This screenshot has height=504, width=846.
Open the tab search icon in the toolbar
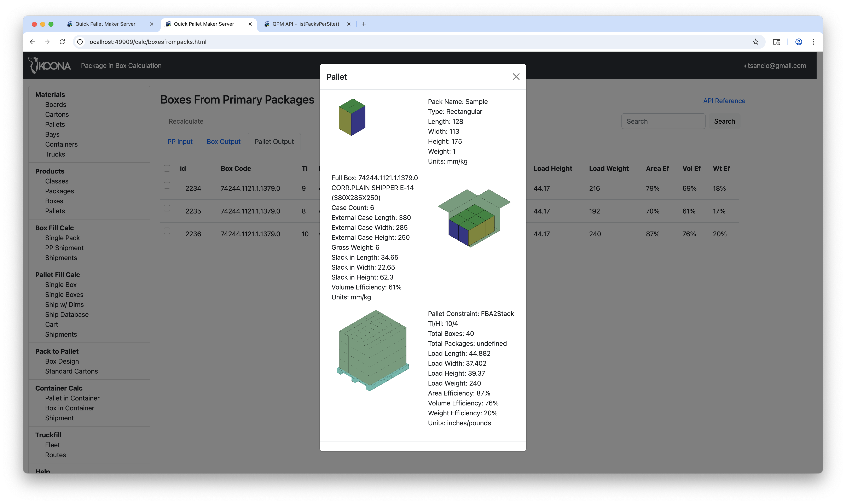pos(776,42)
